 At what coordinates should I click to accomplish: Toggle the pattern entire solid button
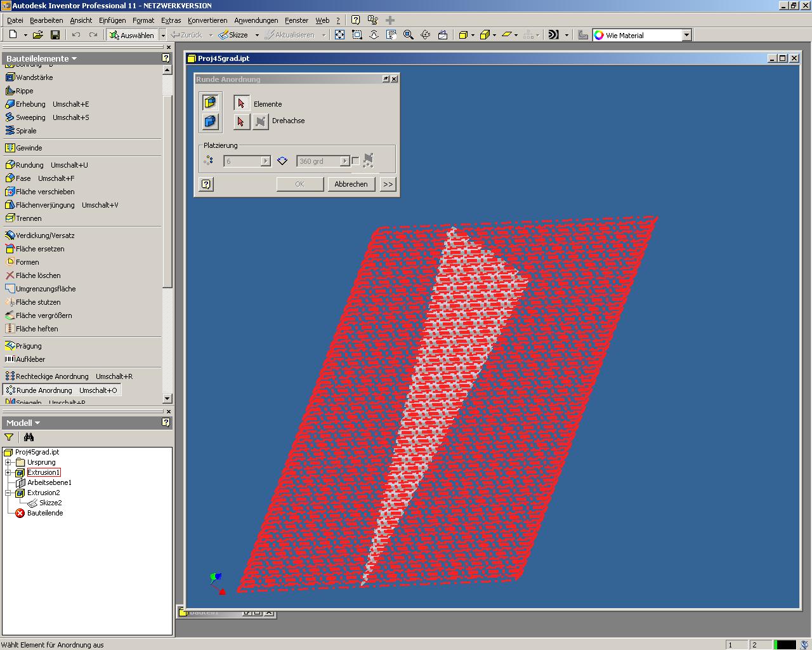[210, 121]
